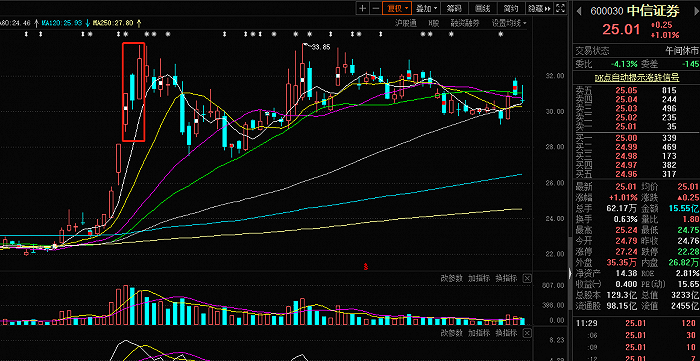This screenshot has height=361, width=700.
Task: Select 融资融券 tab
Action: pyautogui.click(x=465, y=23)
